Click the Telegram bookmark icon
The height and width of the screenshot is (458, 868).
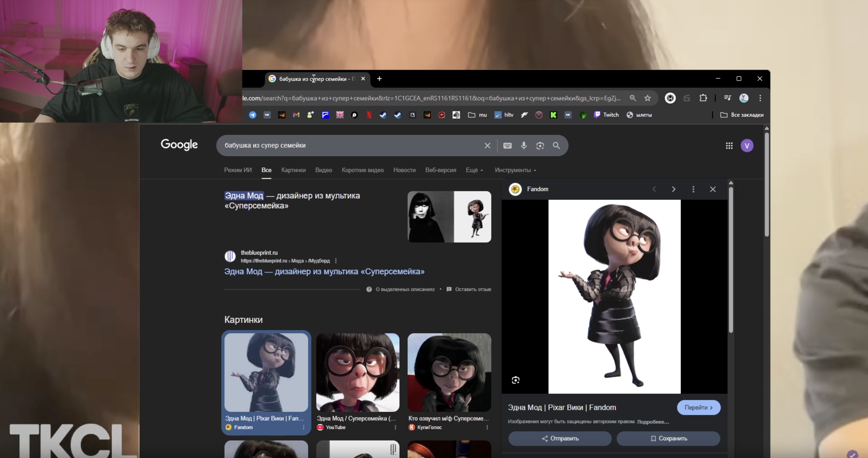click(252, 115)
